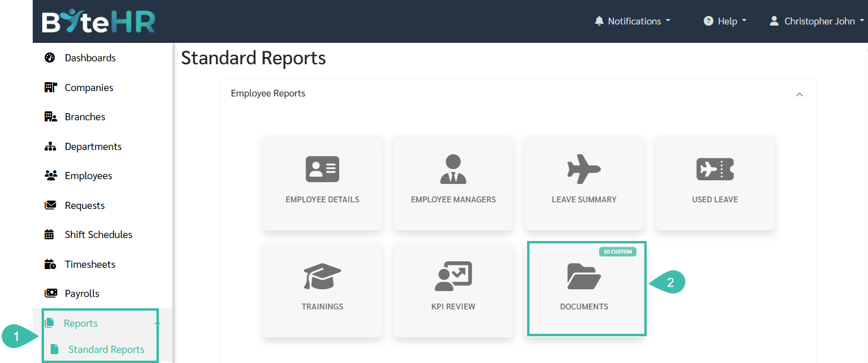Image resolution: width=868 pixels, height=363 pixels.
Task: Click the Reports copy icon
Action: tap(49, 323)
